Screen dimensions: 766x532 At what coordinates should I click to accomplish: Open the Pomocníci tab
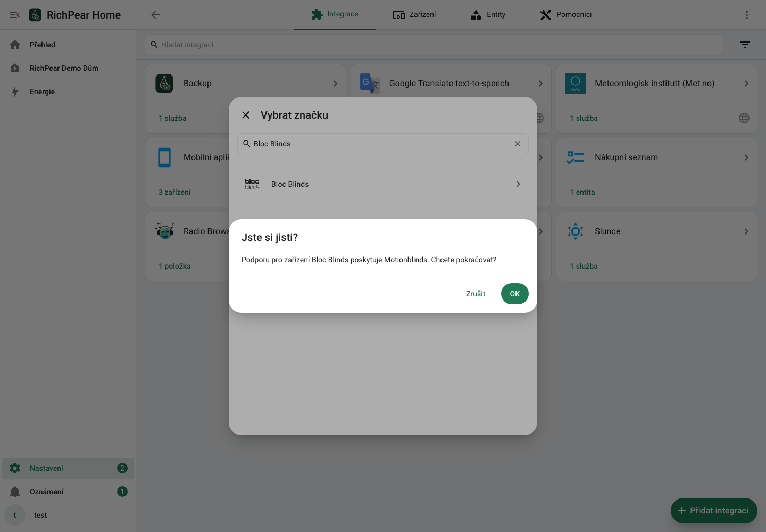coord(565,15)
